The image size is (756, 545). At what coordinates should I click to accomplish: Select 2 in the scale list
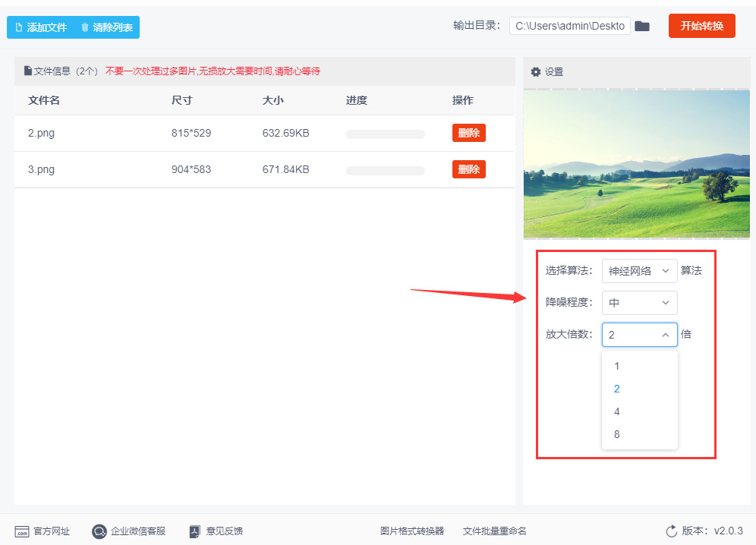(639, 389)
